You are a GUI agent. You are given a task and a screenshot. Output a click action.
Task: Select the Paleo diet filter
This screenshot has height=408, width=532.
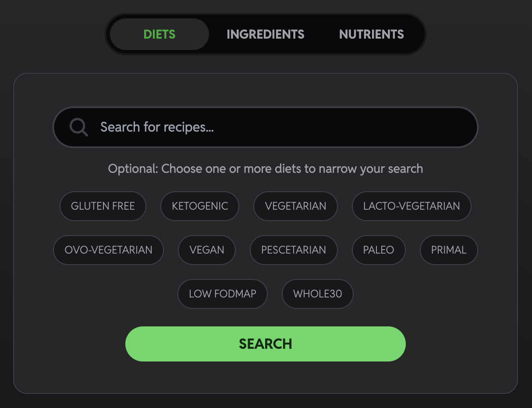coord(379,250)
